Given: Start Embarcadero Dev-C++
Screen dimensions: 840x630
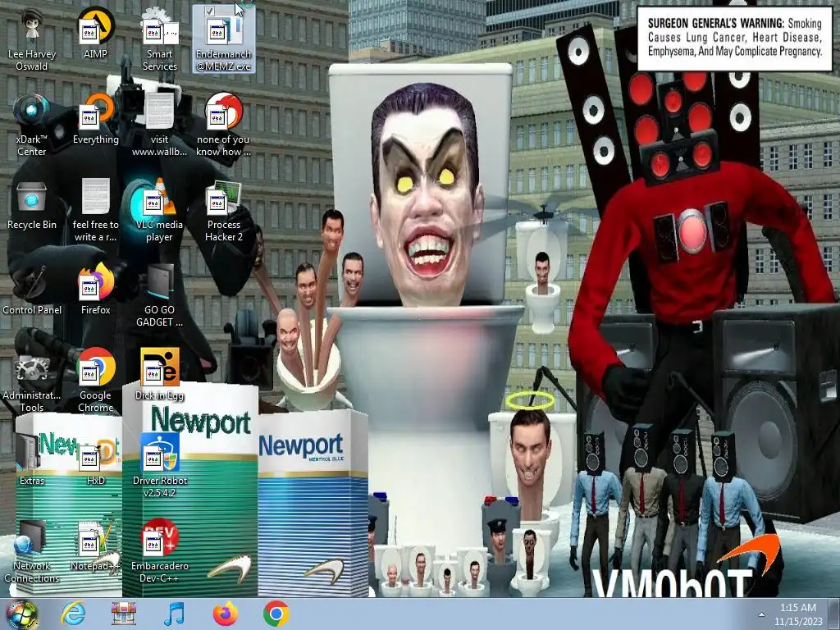Looking at the screenshot, I should (159, 550).
